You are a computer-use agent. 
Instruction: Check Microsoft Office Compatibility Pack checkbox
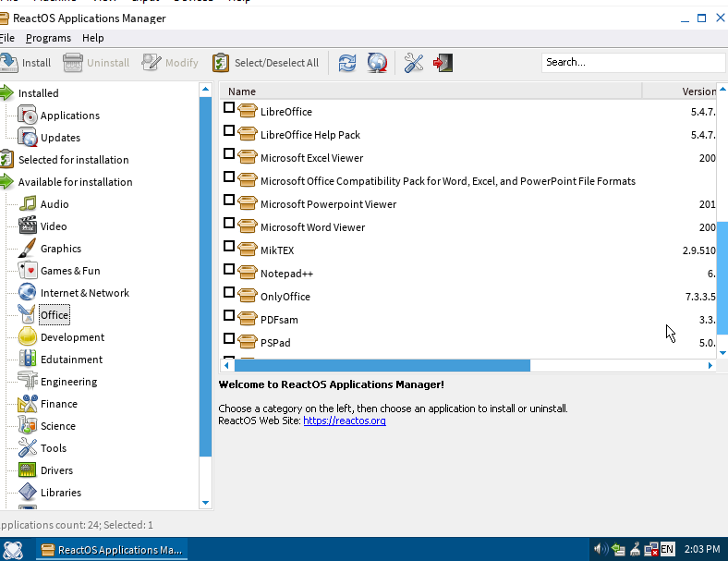click(229, 177)
